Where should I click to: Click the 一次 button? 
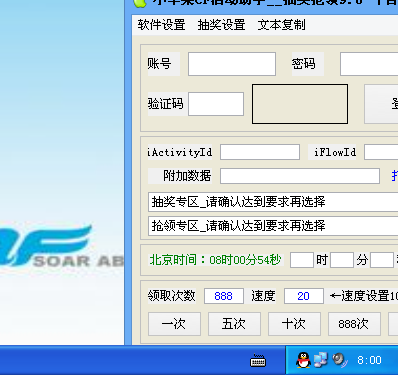[174, 324]
